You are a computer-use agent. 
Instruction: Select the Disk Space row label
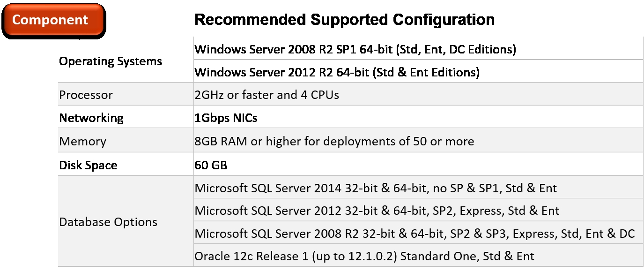(x=88, y=166)
